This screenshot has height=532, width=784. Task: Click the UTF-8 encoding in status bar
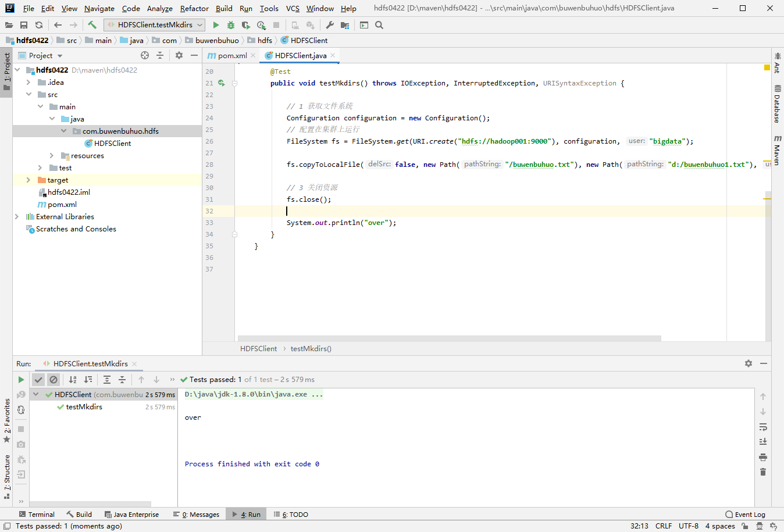(x=689, y=526)
